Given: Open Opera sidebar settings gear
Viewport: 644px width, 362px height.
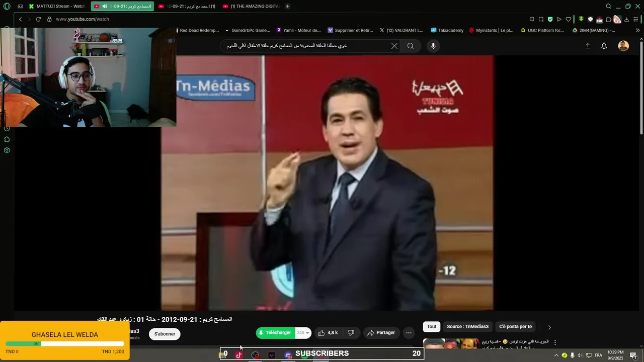Looking at the screenshot, I should click(x=7, y=150).
